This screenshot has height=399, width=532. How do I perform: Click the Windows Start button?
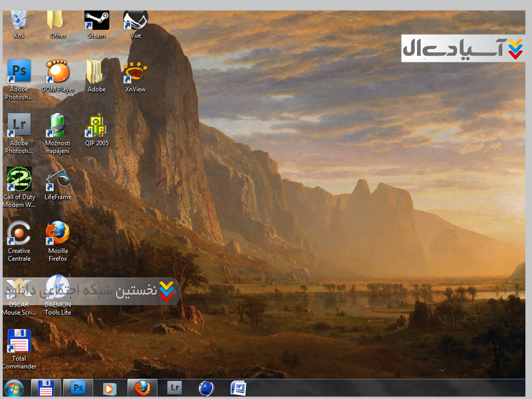coord(13,388)
